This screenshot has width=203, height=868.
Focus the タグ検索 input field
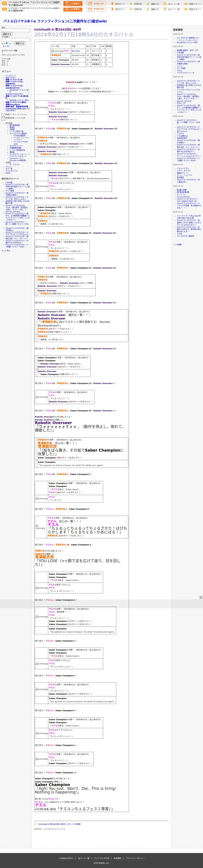click(x=15, y=39)
